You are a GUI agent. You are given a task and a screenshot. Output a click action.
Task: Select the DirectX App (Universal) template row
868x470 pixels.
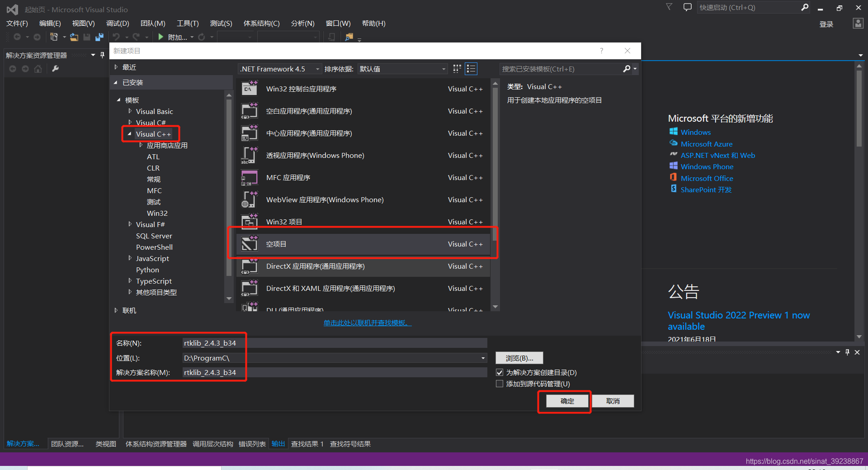[363, 266]
